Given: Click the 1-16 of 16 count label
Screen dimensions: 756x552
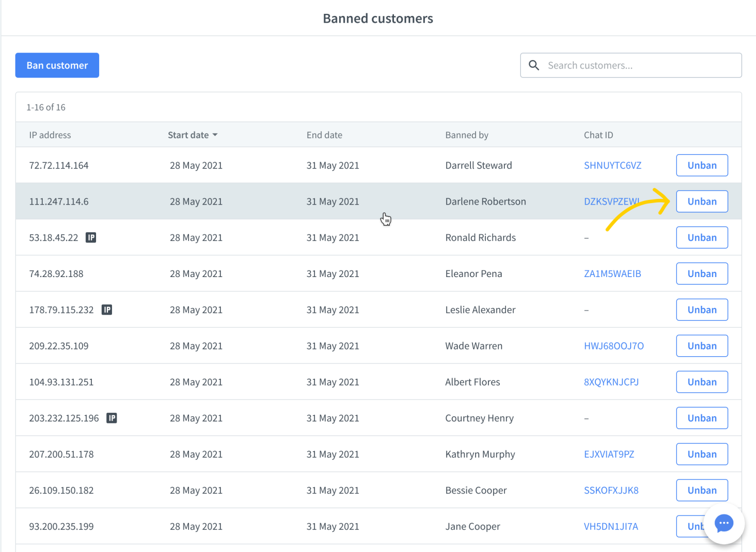Looking at the screenshot, I should pos(46,107).
